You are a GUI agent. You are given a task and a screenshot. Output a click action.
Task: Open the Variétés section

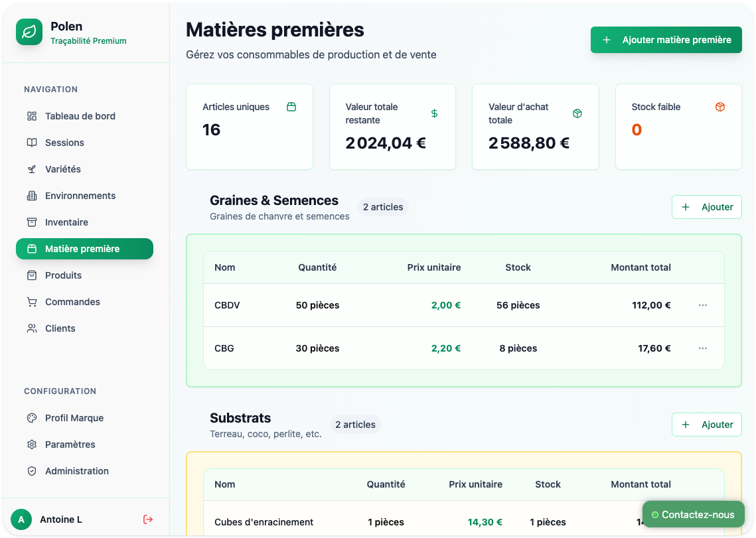click(x=84, y=169)
